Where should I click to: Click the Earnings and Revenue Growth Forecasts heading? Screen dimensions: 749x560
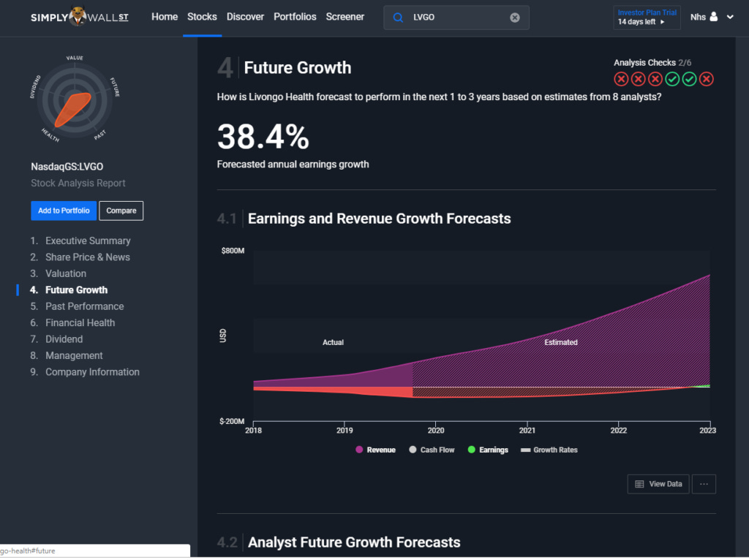pos(380,219)
